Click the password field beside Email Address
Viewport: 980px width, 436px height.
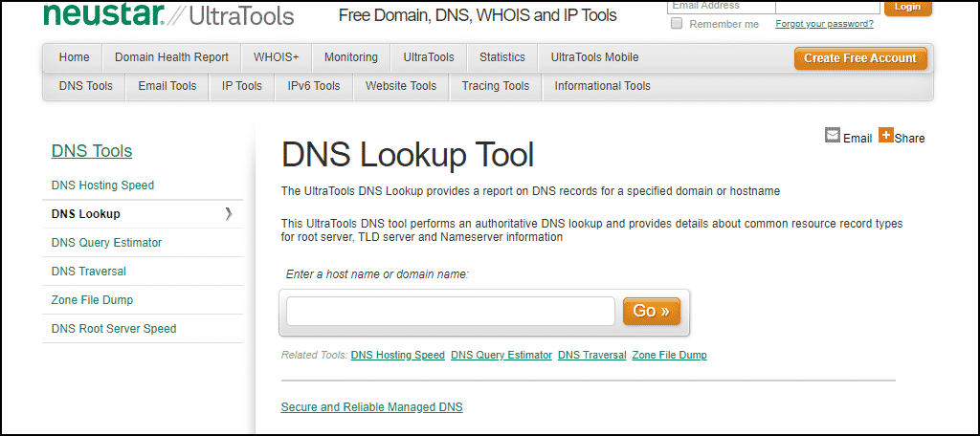[827, 7]
